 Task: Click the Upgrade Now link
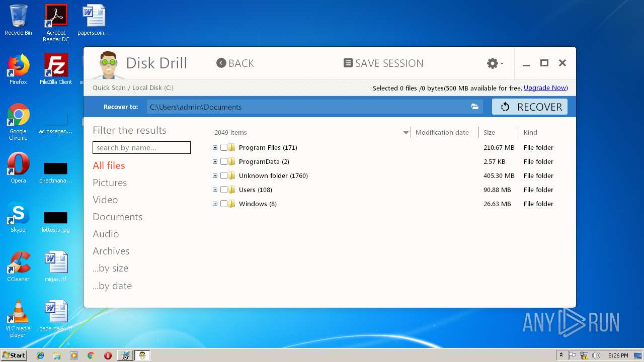pos(545,87)
